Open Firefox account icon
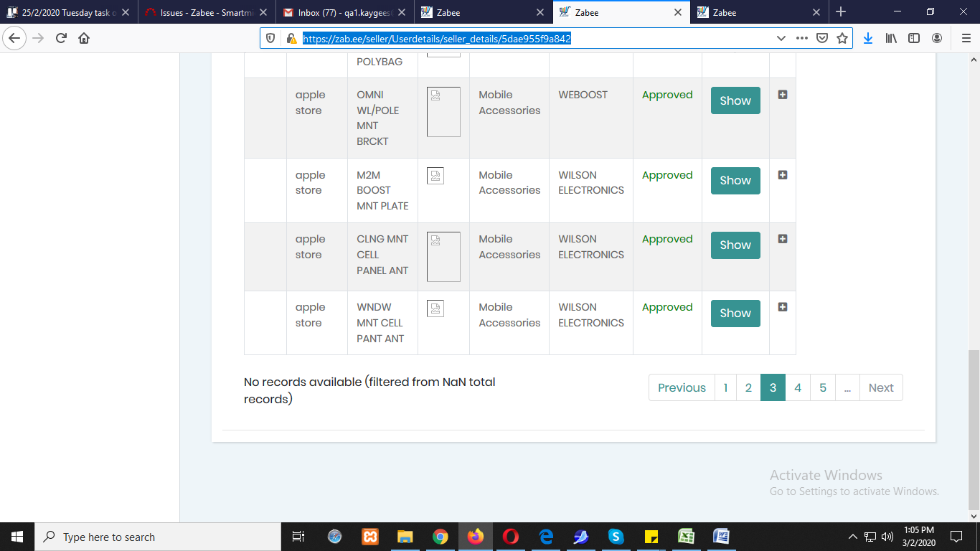The image size is (980, 551). tap(937, 39)
